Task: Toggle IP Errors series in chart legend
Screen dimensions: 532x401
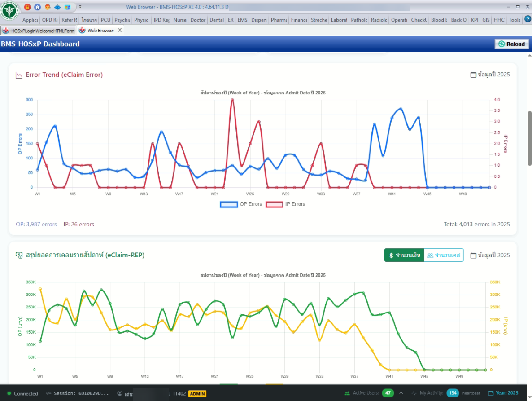Action: pos(286,204)
